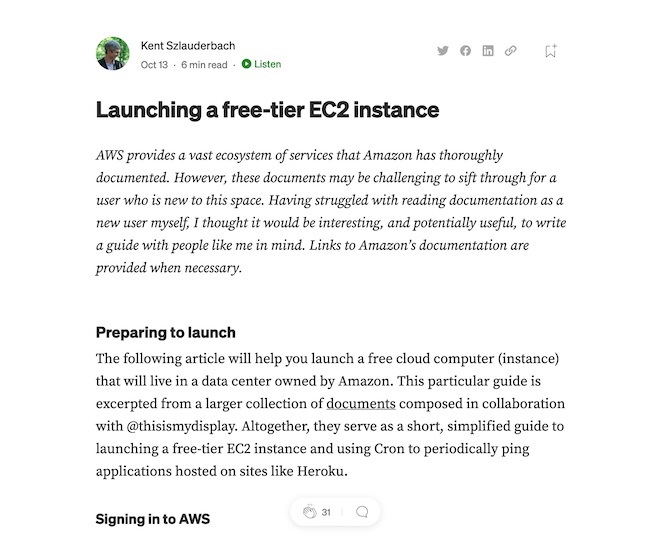
Task: Open comments via speech bubble icon
Action: point(362,512)
